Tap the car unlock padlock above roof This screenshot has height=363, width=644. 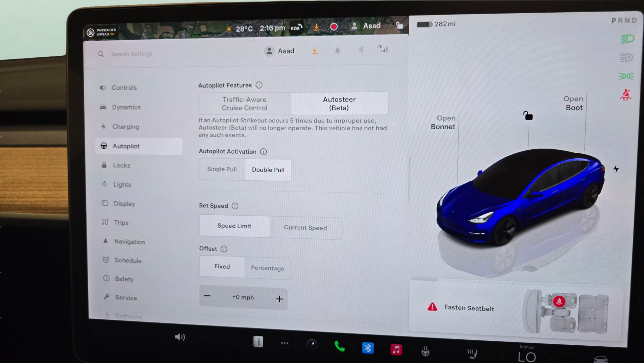click(x=528, y=116)
